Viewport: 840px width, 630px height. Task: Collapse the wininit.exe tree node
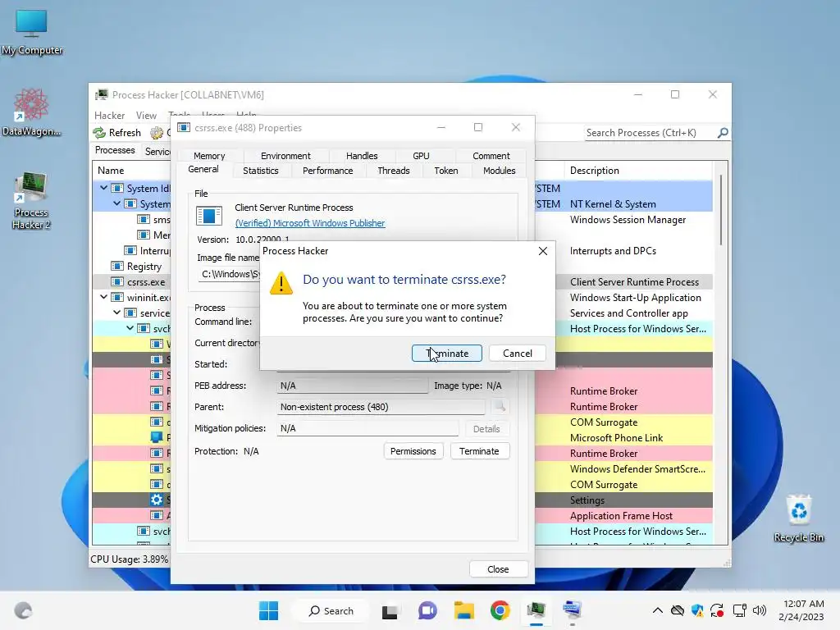pyautogui.click(x=103, y=297)
